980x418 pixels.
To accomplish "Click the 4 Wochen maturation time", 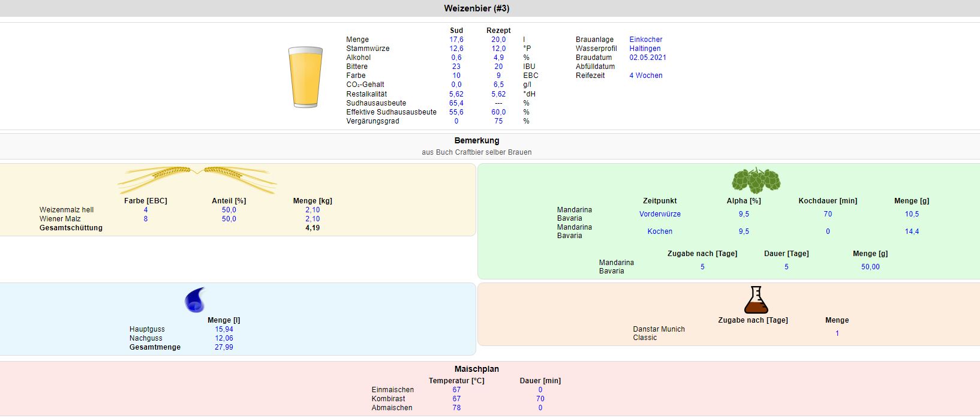I will (x=646, y=76).
